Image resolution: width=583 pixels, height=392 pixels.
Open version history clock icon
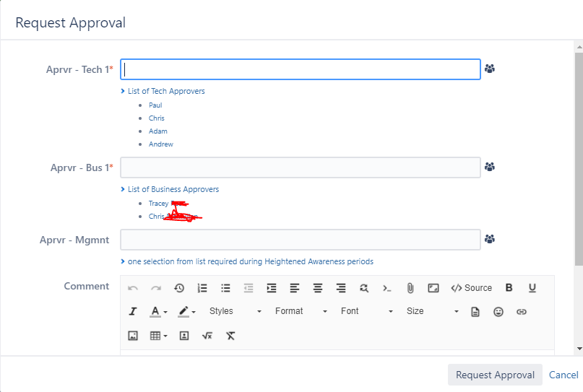(x=179, y=288)
